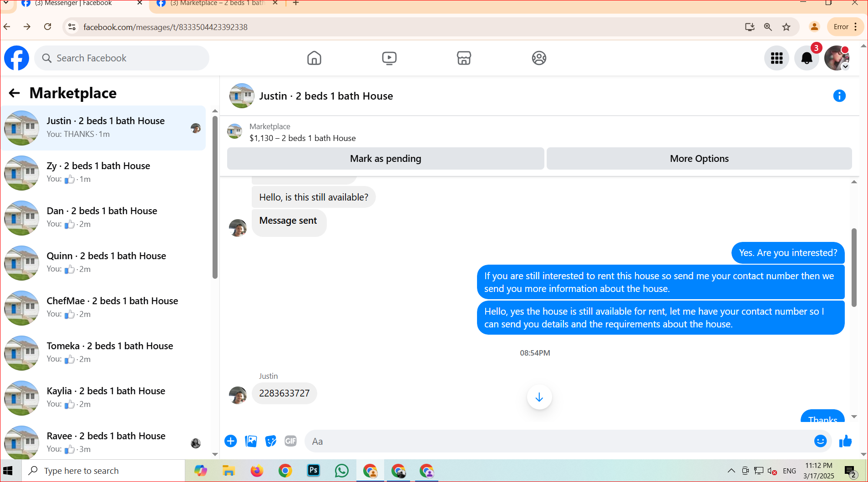Viewport: 868px width, 482px height.
Task: Click the address bar URL
Action: tap(165, 27)
